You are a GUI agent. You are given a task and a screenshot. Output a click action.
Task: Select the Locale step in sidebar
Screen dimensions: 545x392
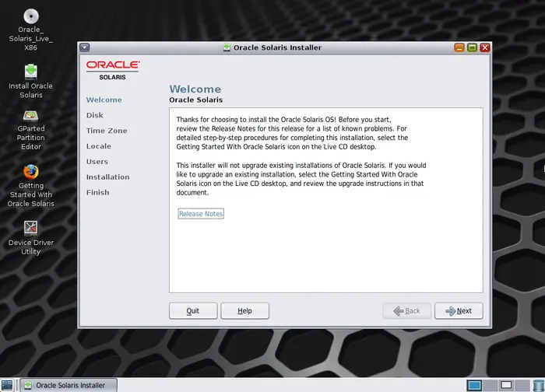point(99,146)
